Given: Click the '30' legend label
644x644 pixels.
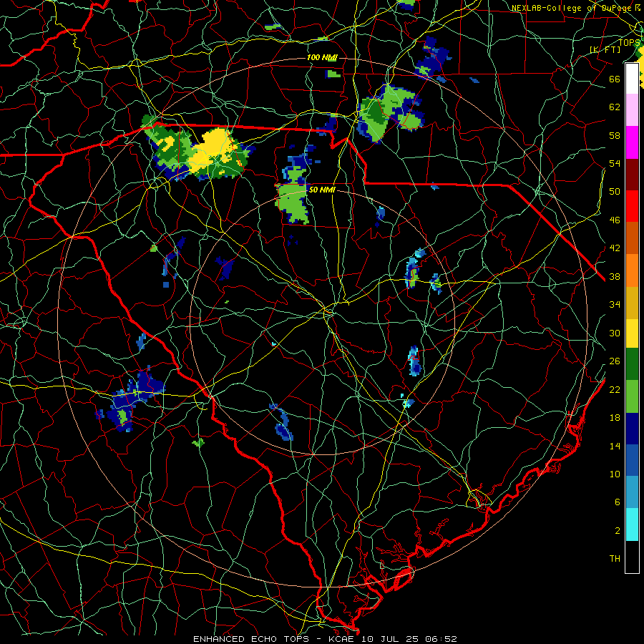Looking at the screenshot, I should 615,333.
